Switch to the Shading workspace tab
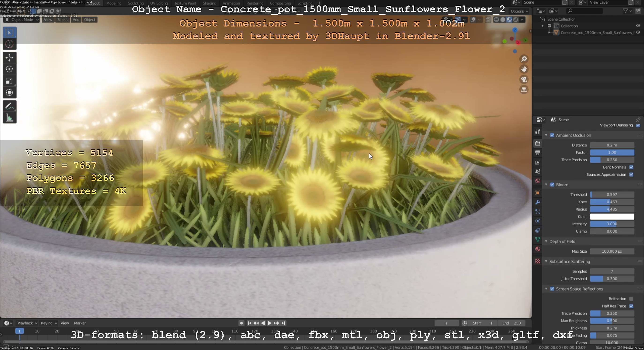Viewport: 644px width, 350px height. (x=209, y=3)
